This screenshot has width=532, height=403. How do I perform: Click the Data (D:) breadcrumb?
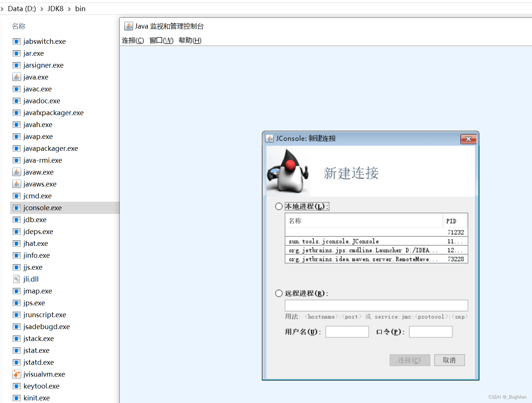(22, 9)
